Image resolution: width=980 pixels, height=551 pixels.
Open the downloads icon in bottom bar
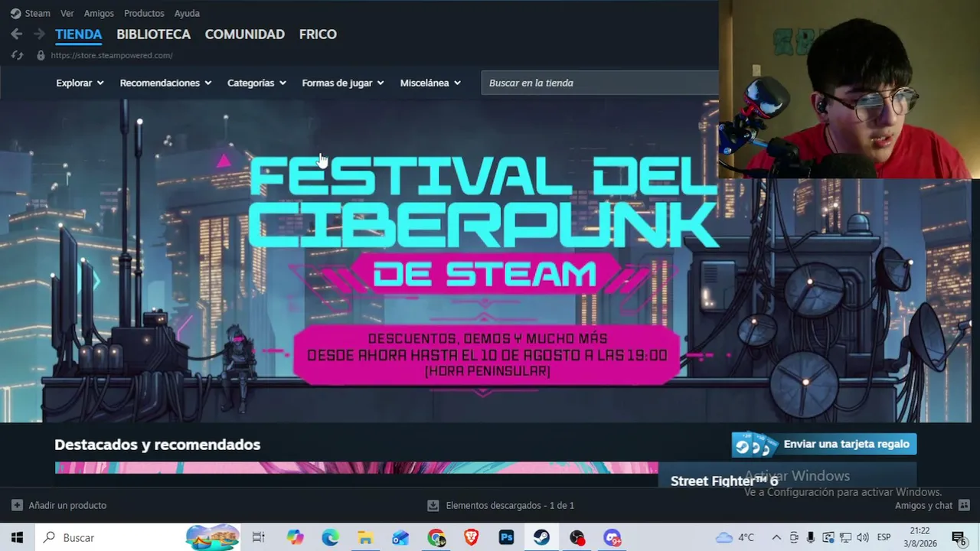tap(433, 505)
